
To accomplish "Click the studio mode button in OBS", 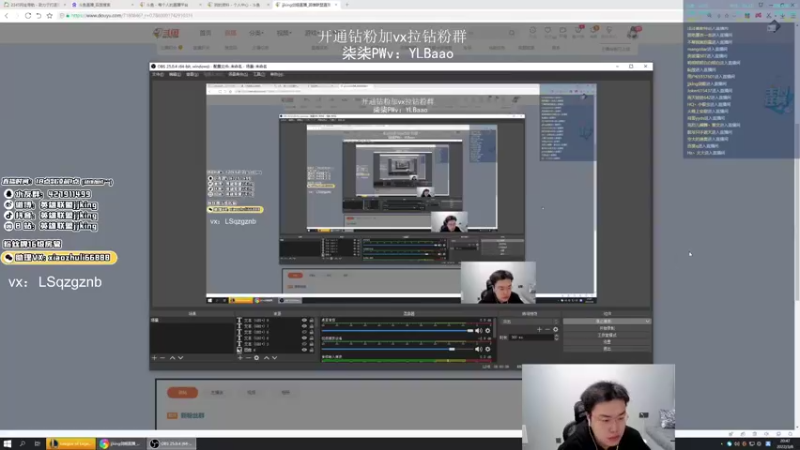I will (x=607, y=335).
